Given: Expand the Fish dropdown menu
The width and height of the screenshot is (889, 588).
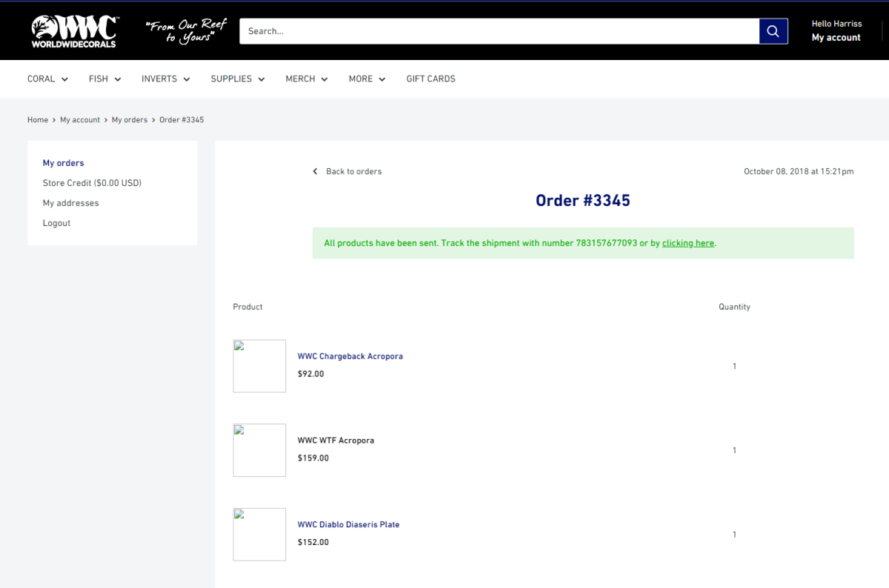Looking at the screenshot, I should pos(104,78).
